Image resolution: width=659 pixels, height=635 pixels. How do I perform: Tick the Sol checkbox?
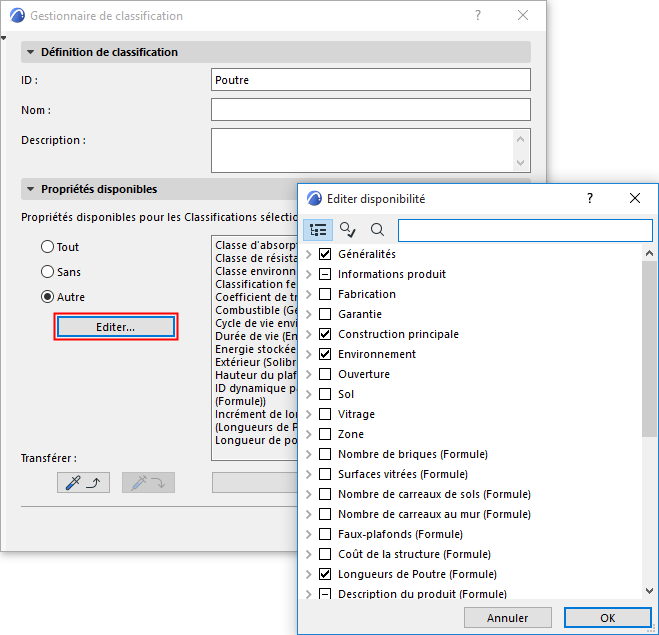tap(325, 394)
